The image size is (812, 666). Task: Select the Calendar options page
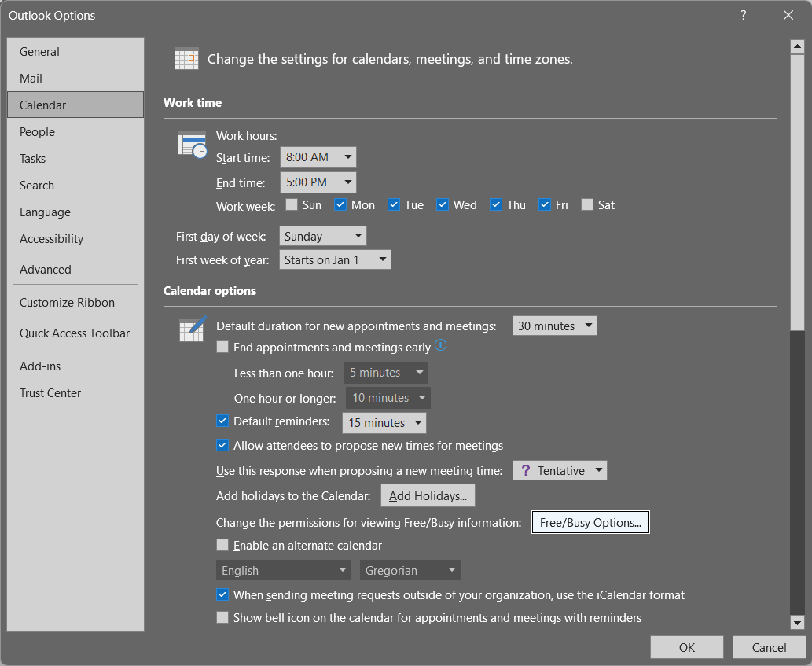click(x=75, y=105)
